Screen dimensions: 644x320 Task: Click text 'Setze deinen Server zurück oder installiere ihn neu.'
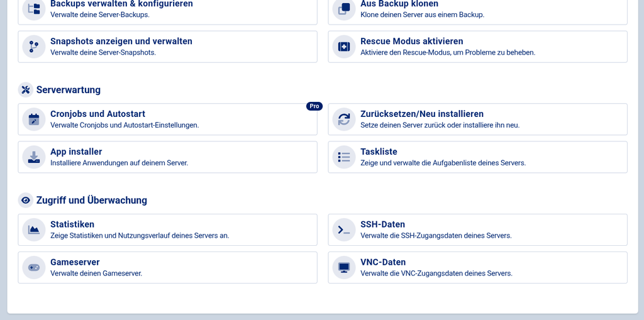pyautogui.click(x=440, y=125)
